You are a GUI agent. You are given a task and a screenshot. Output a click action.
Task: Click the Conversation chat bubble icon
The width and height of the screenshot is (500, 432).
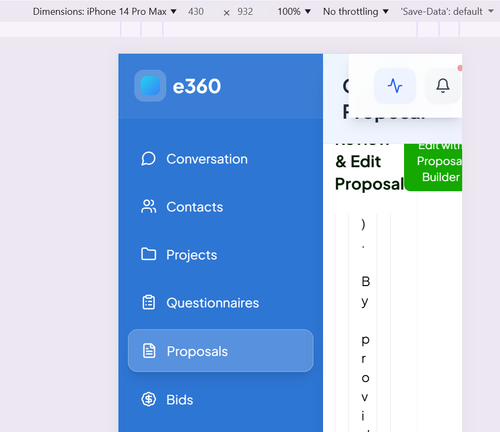point(148,159)
